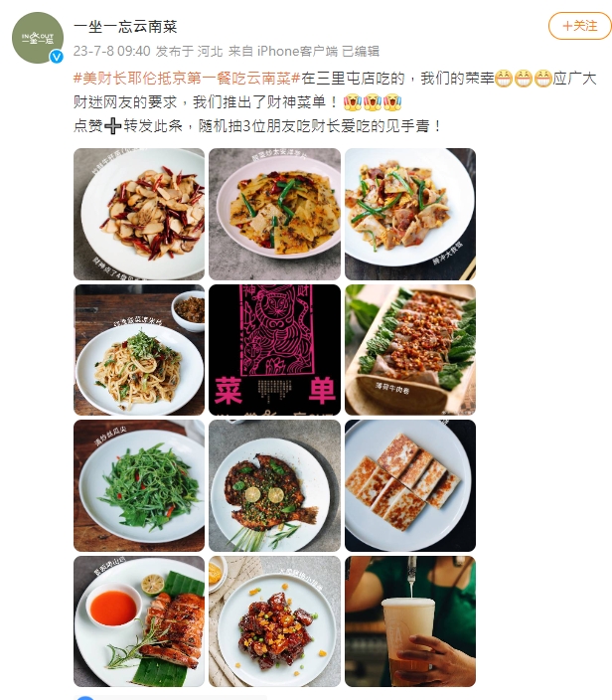Click the blue verified badge on avatar
The image size is (612, 700).
[x=57, y=57]
